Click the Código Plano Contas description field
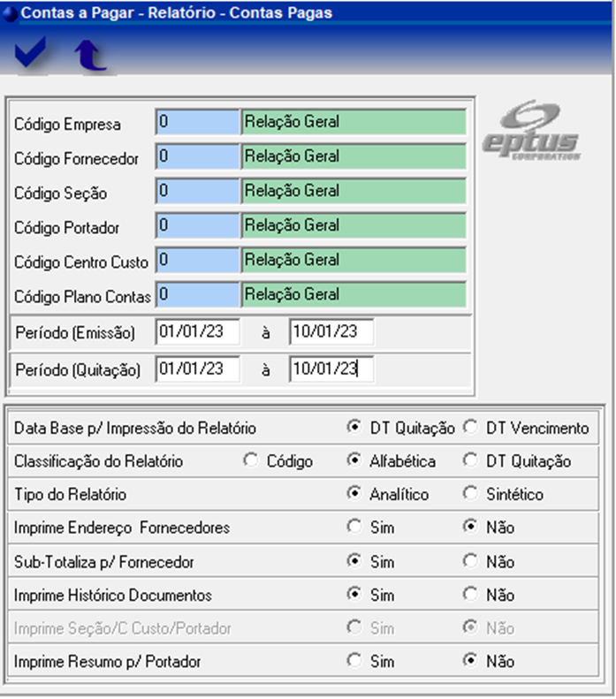The width and height of the screenshot is (616, 699). point(354,294)
